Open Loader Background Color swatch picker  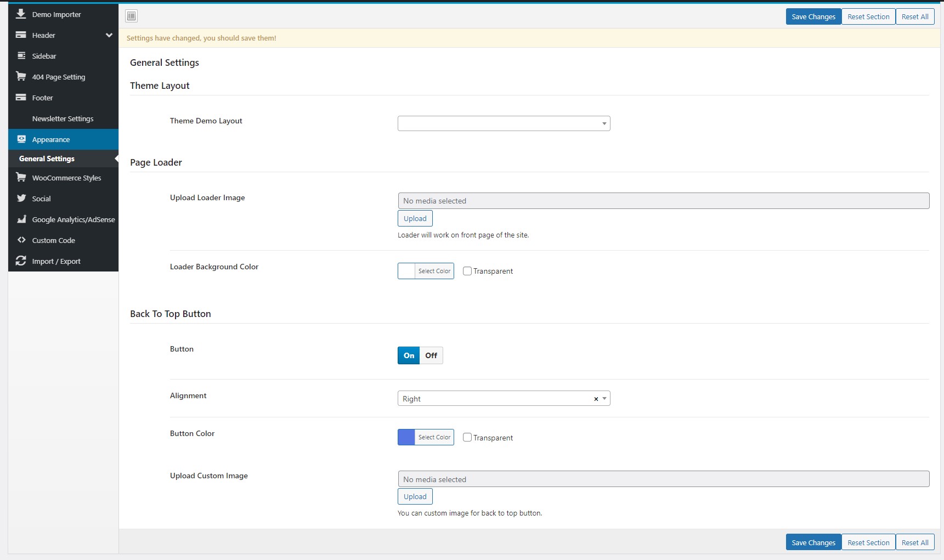pos(406,271)
